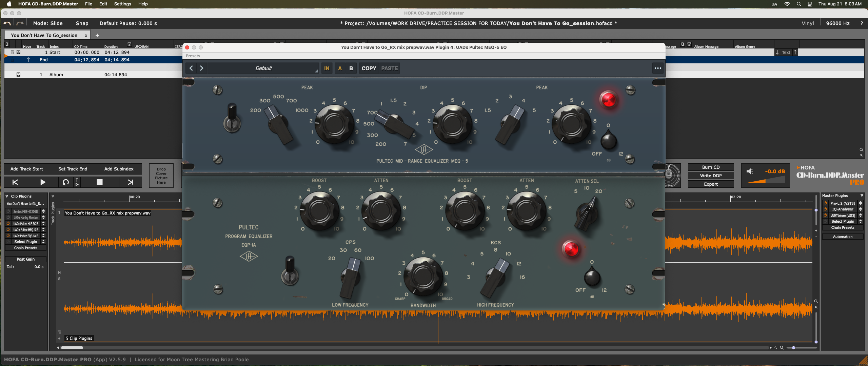This screenshot has width=868, height=366.
Task: Click the speaker mute icon
Action: (x=750, y=171)
